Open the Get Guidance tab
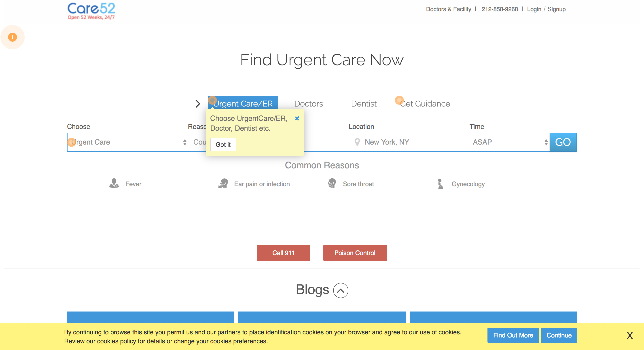 (x=425, y=104)
